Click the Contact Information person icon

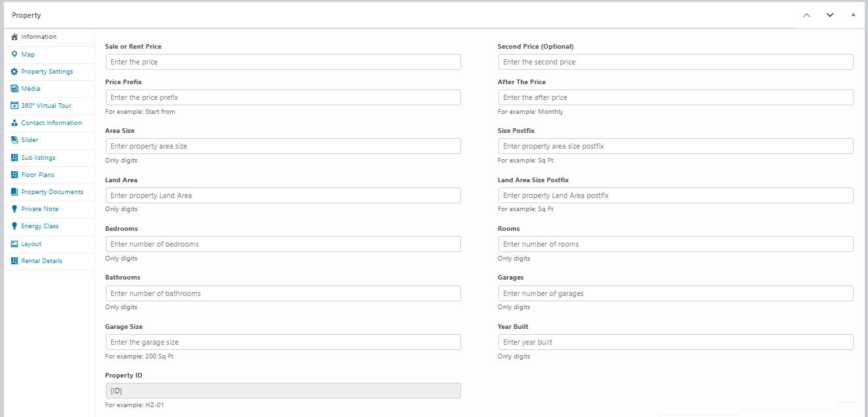tap(14, 123)
